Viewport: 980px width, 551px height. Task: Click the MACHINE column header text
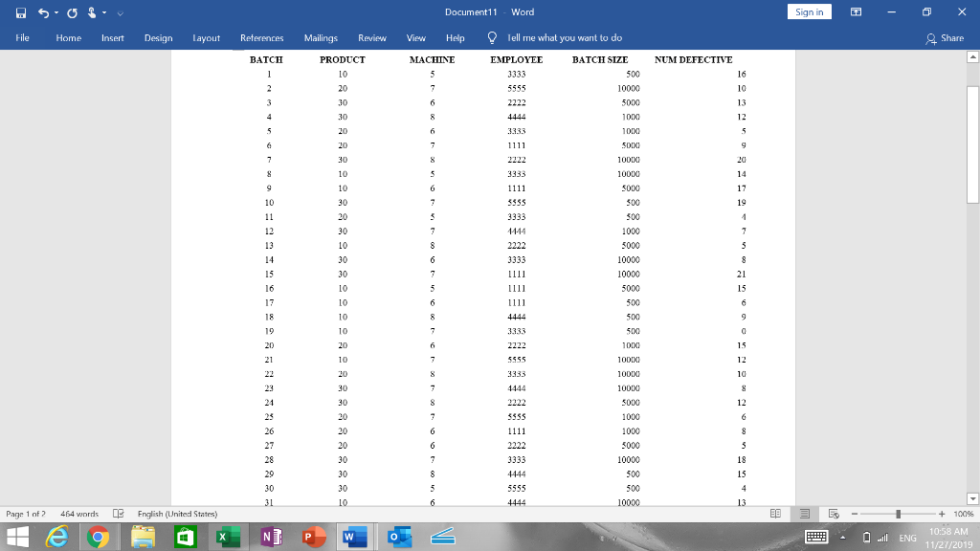click(432, 60)
